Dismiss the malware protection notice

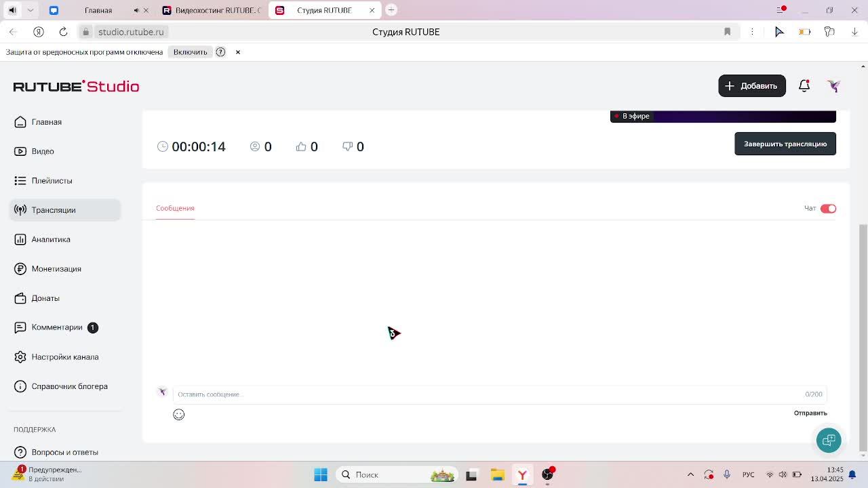[x=238, y=52]
